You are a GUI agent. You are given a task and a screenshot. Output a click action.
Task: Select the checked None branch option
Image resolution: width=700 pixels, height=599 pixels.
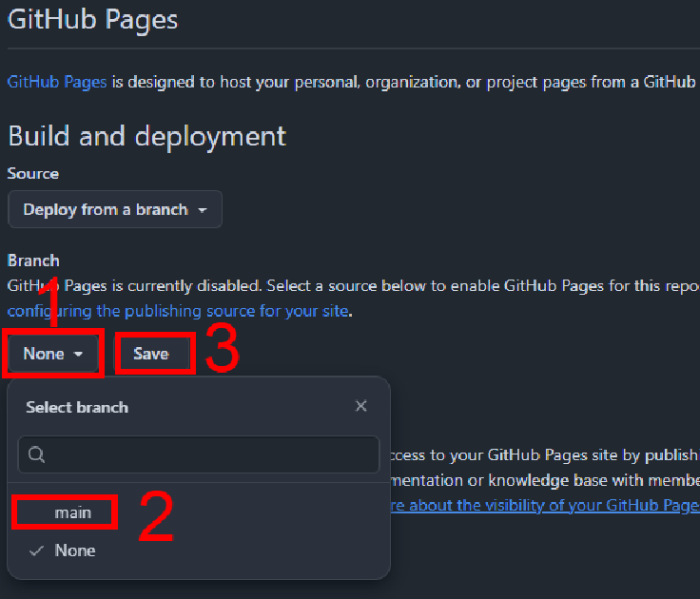coord(199,551)
